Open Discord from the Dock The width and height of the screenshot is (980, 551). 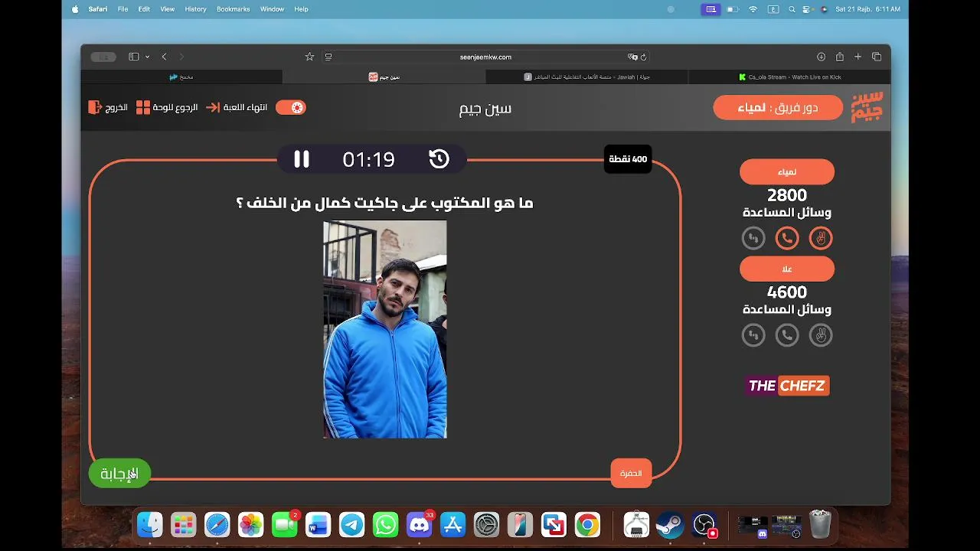coord(420,524)
